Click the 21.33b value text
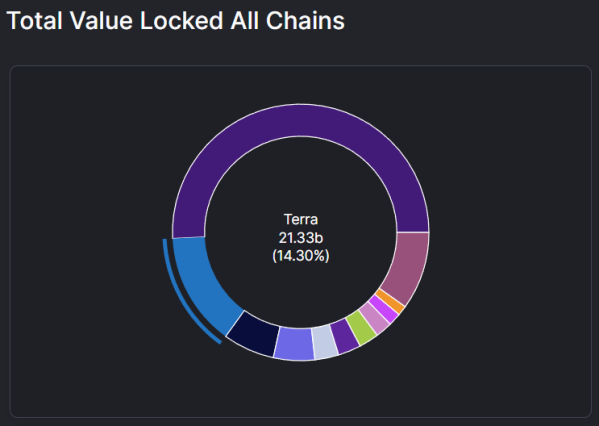Viewport: 599px width, 426px height. [301, 238]
